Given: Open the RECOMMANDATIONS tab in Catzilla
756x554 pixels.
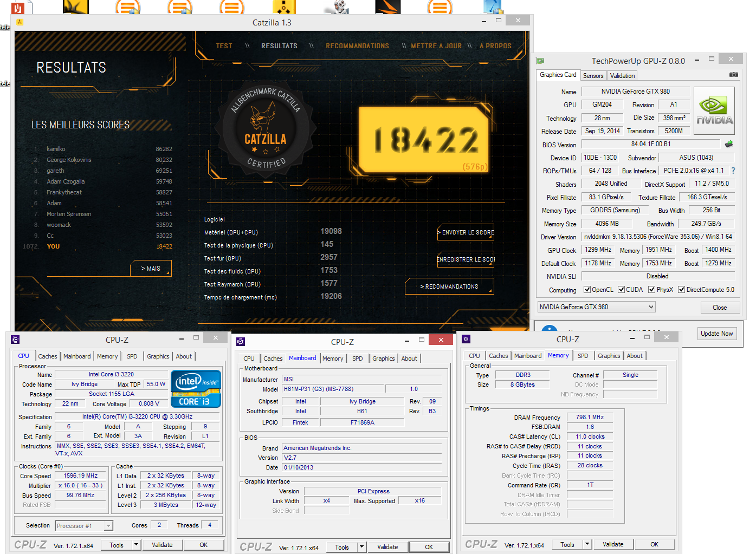Looking at the screenshot, I should [357, 46].
